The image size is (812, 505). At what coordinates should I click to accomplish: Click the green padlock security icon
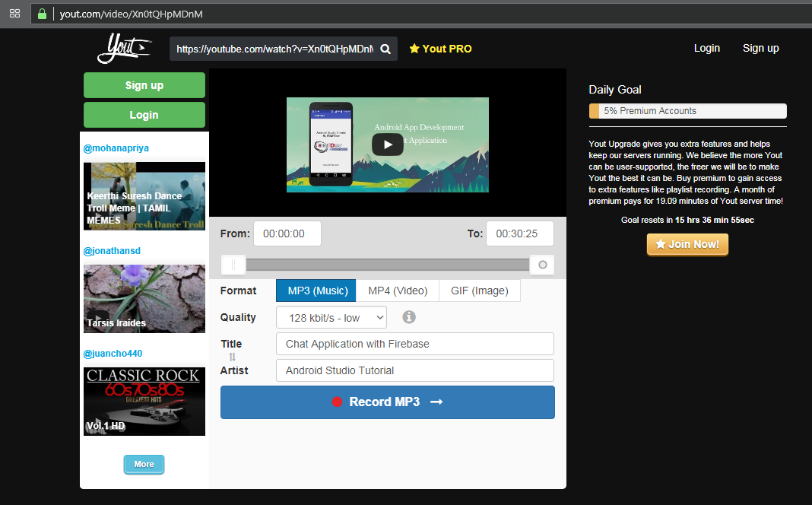coord(42,14)
